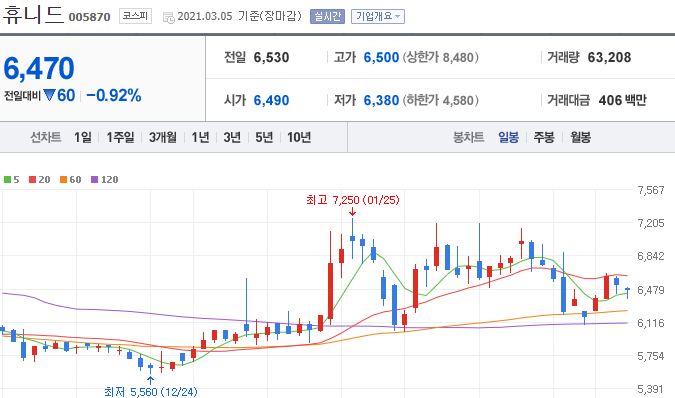The image size is (675, 398).
Task: Click the down triangle beside 60
Action: coord(50,95)
